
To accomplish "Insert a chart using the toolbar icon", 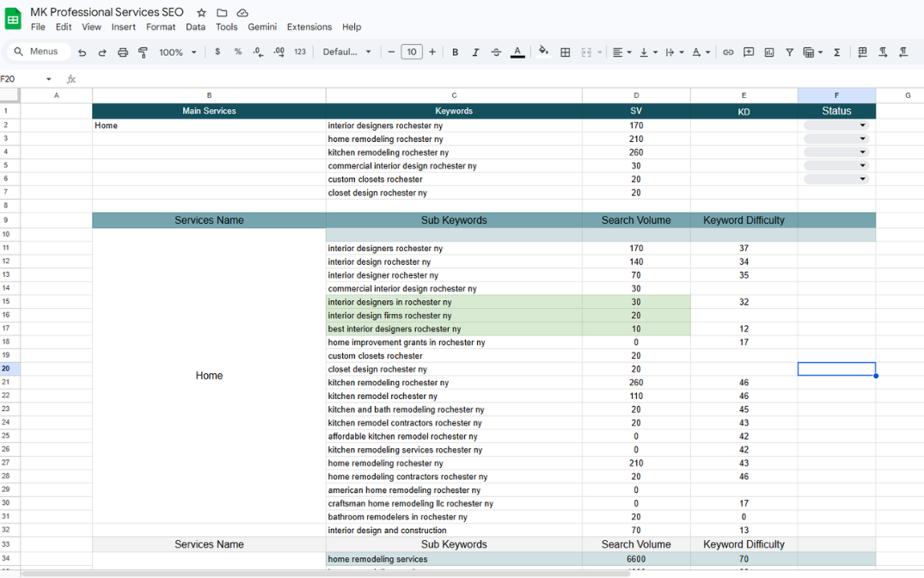I will pos(769,52).
